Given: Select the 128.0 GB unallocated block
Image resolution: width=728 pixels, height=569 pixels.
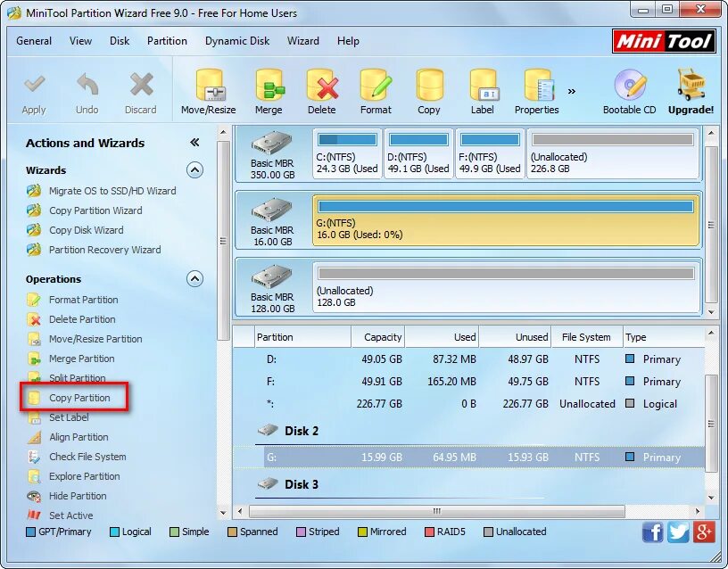Looking at the screenshot, I should [506, 287].
